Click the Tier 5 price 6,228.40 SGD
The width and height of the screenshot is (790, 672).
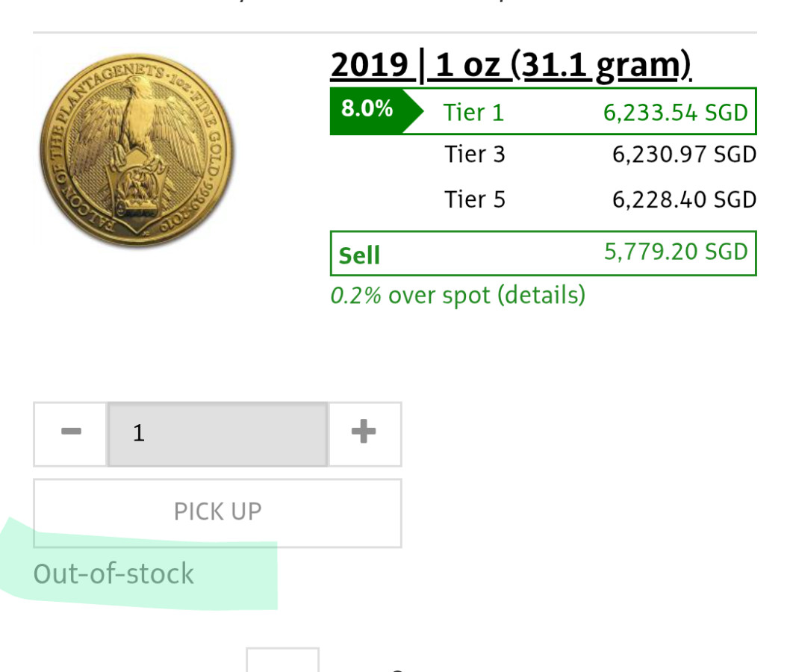[x=684, y=200]
